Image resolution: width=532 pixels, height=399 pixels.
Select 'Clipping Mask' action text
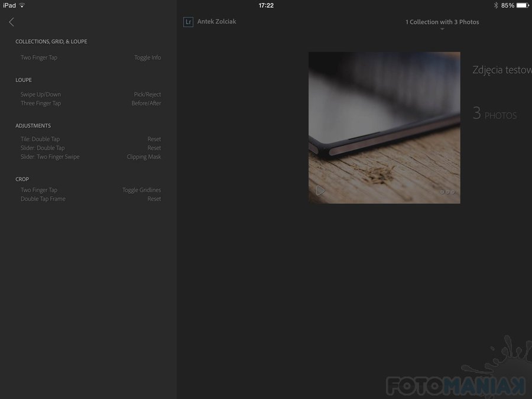coord(144,157)
